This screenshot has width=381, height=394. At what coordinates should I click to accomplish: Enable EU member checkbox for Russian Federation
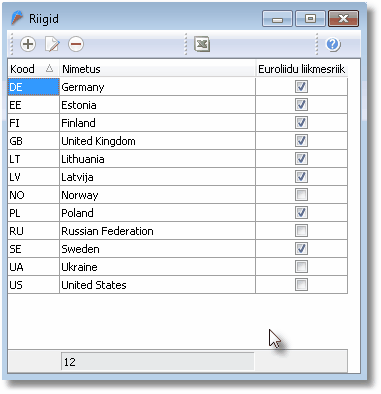(301, 231)
